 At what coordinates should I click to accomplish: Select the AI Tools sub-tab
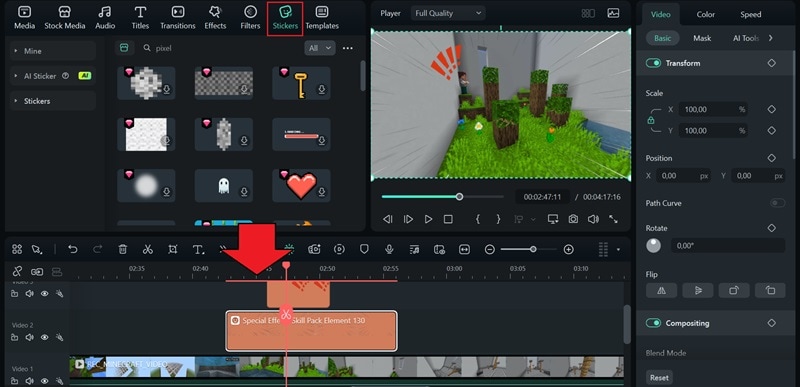745,38
